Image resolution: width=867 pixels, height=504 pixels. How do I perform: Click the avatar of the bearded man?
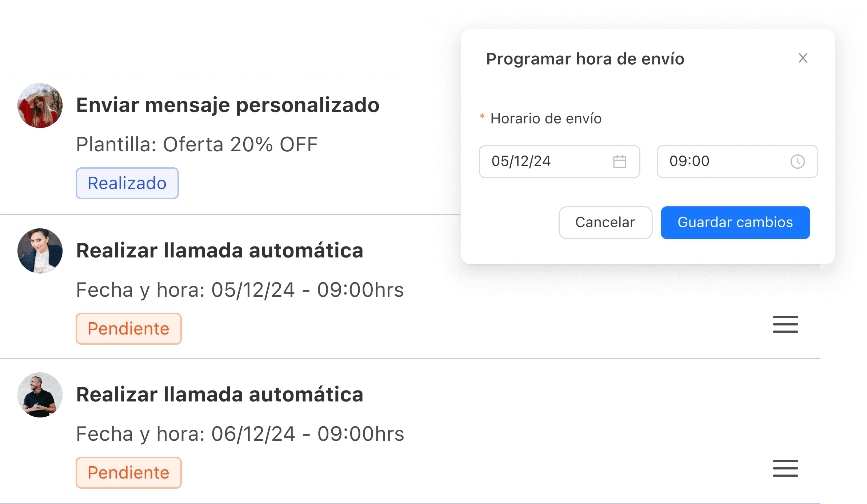(40, 395)
